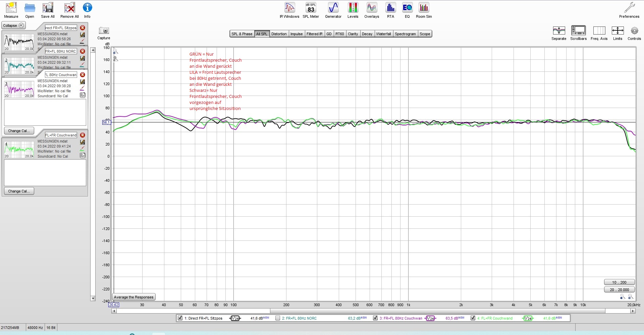Capture graph image with camera icon
Screen dimensions: 644x335
tap(104, 31)
